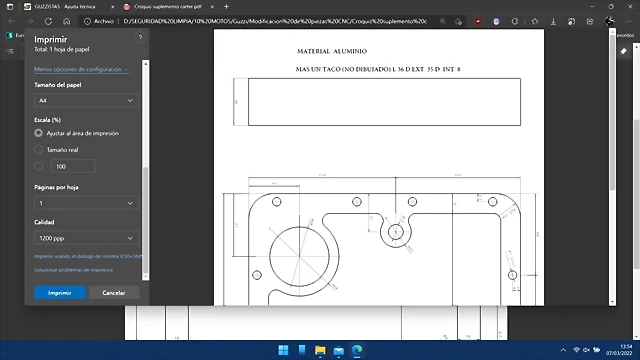Click the zoom magnifier icon in address bar
The height and width of the screenshot is (360, 640).
tap(443, 21)
